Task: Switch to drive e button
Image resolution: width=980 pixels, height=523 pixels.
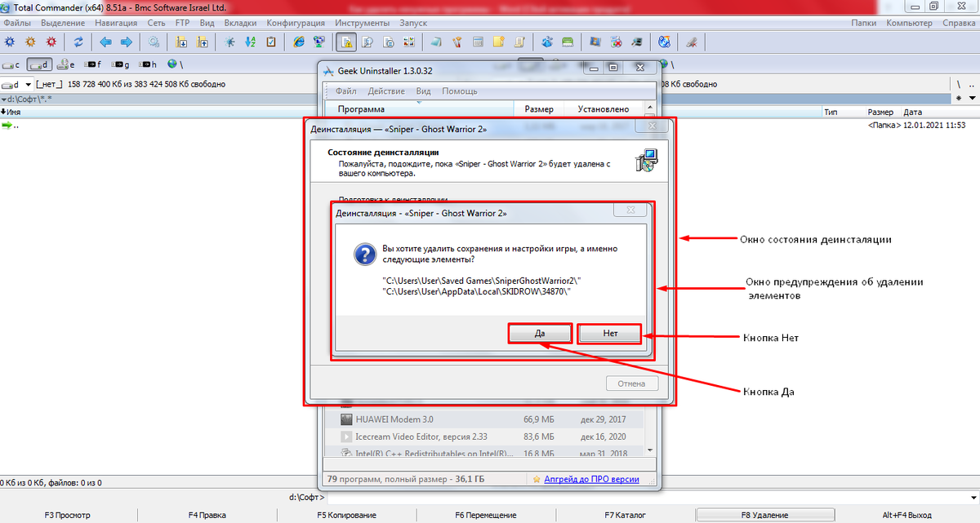Action: pyautogui.click(x=67, y=64)
